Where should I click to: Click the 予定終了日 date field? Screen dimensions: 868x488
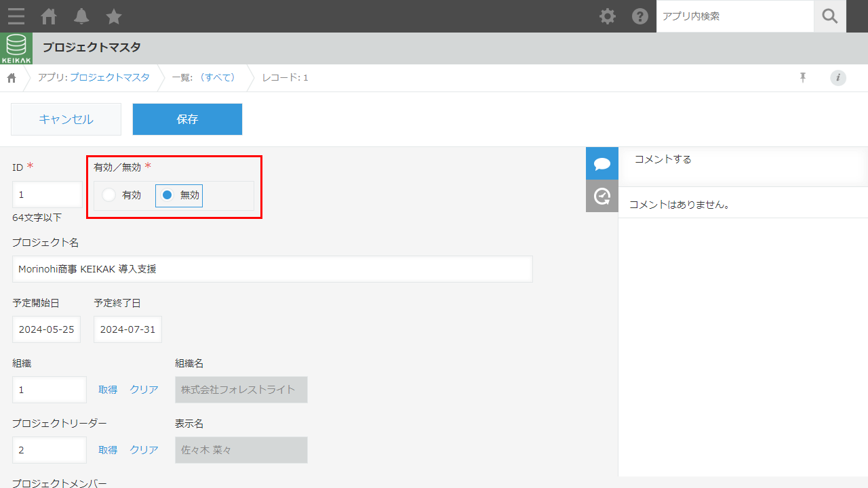point(127,329)
